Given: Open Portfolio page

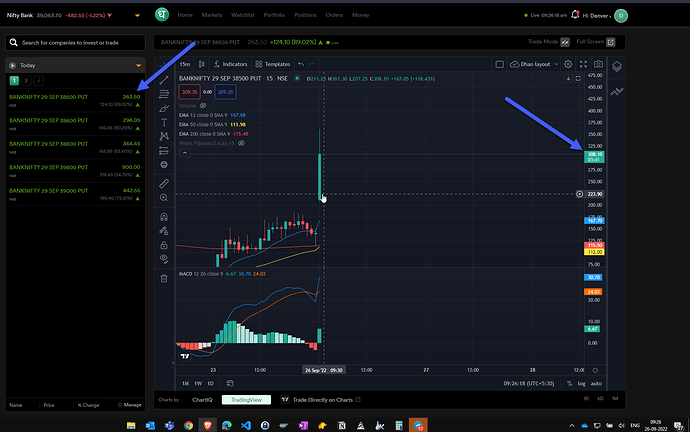Looking at the screenshot, I should [x=274, y=15].
